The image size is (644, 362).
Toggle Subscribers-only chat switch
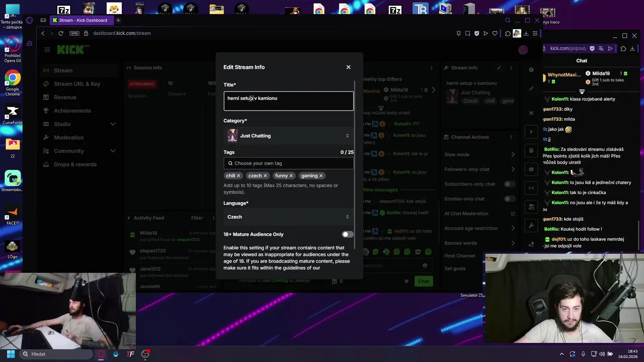[x=510, y=184]
